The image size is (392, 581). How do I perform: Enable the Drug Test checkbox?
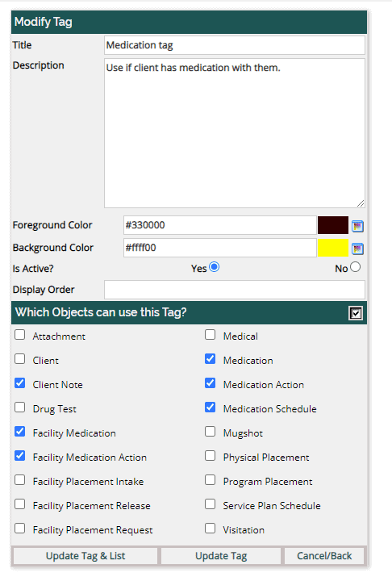20,408
